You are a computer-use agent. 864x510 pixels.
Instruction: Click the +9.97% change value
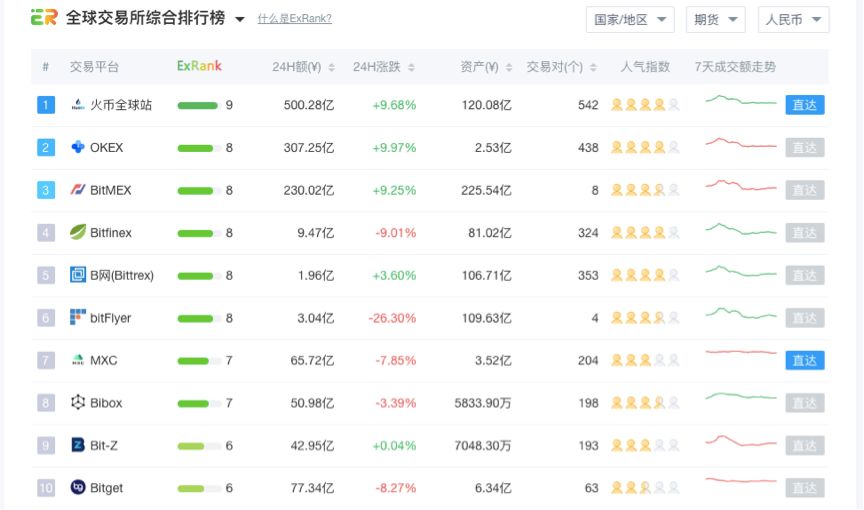(x=394, y=148)
